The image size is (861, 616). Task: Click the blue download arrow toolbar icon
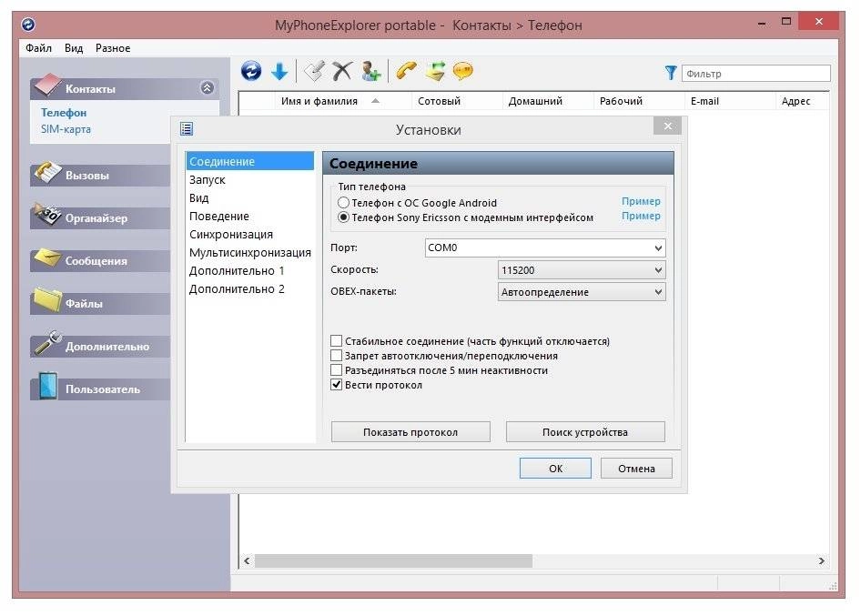pos(279,71)
